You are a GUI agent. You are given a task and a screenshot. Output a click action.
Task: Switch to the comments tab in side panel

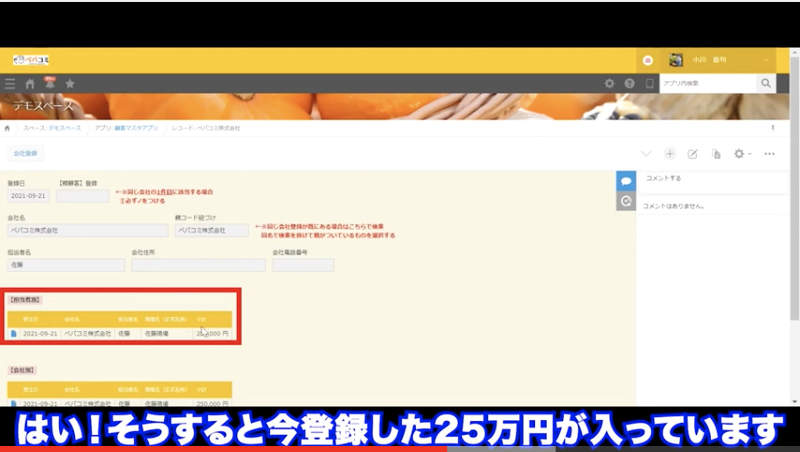[626, 180]
